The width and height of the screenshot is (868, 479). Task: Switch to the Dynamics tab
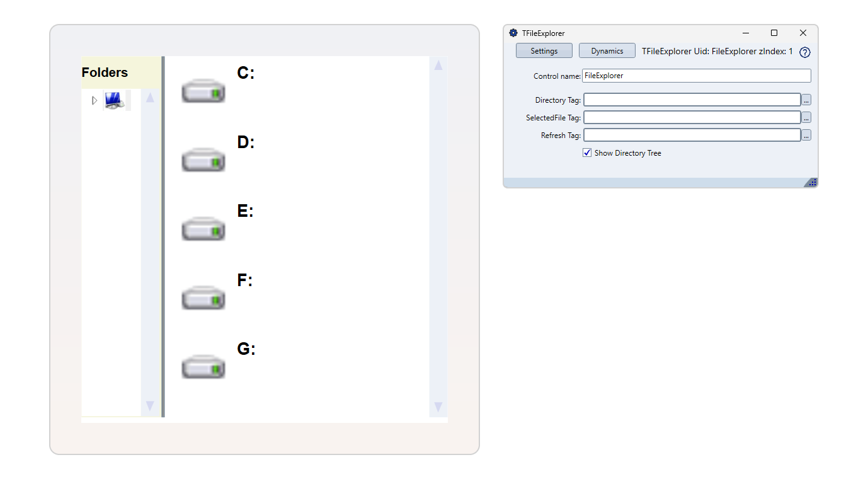tap(607, 51)
